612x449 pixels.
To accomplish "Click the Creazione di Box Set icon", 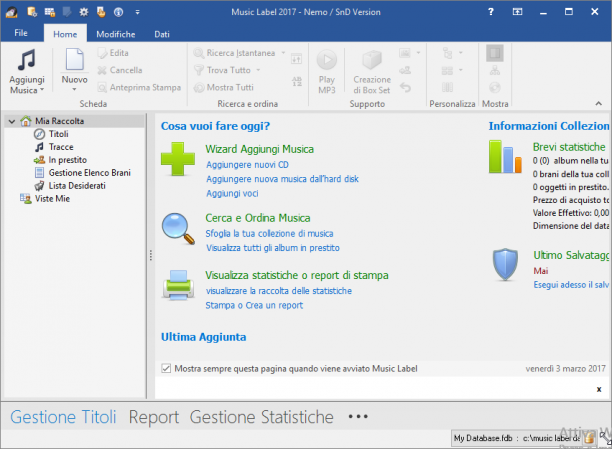I will 372,60.
